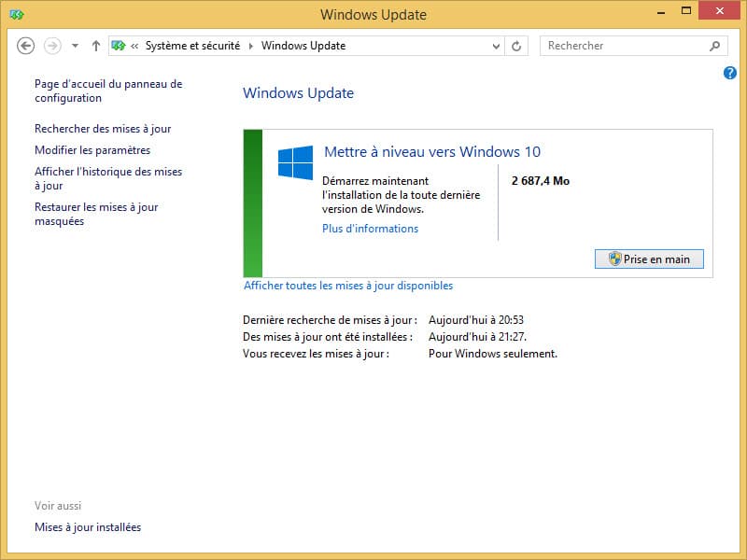Click the Windows 10 logo icon
This screenshot has width=747, height=560.
[295, 162]
